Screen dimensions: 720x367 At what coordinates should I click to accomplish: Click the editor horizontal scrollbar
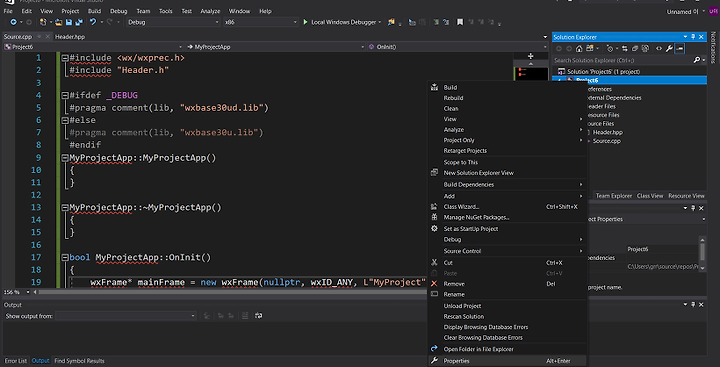tap(232, 292)
